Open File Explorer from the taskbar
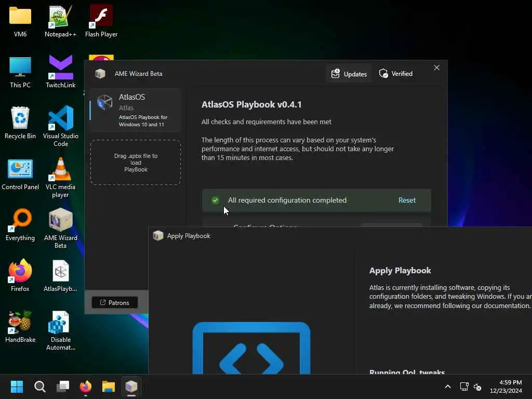This screenshot has width=532, height=399. coord(109,387)
